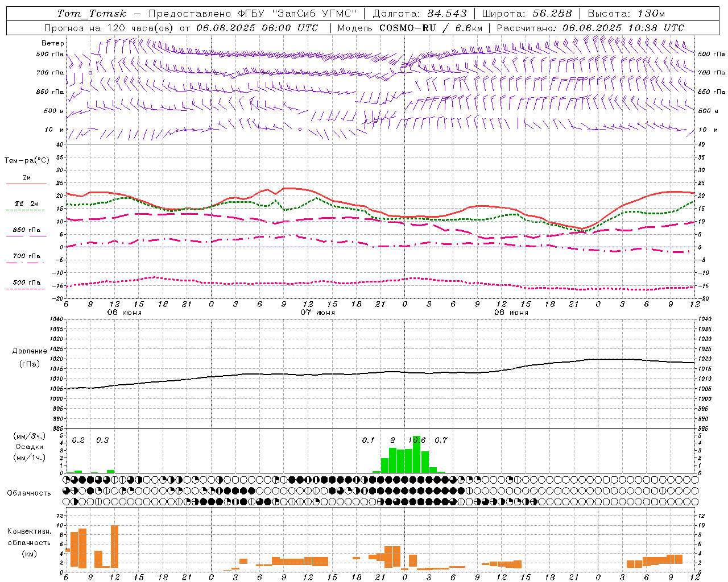Click the elevation text Высота: 130м
728x582 pixels.
[x=626, y=13]
